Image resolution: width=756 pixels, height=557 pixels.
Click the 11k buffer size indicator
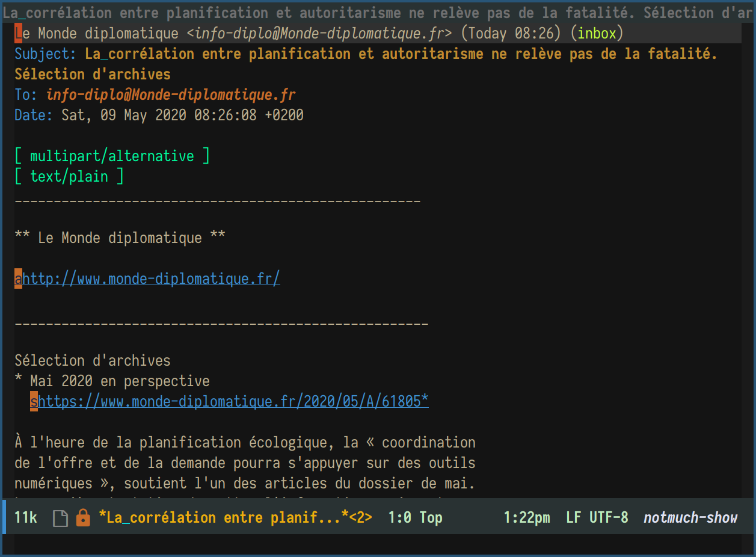pyautogui.click(x=26, y=517)
